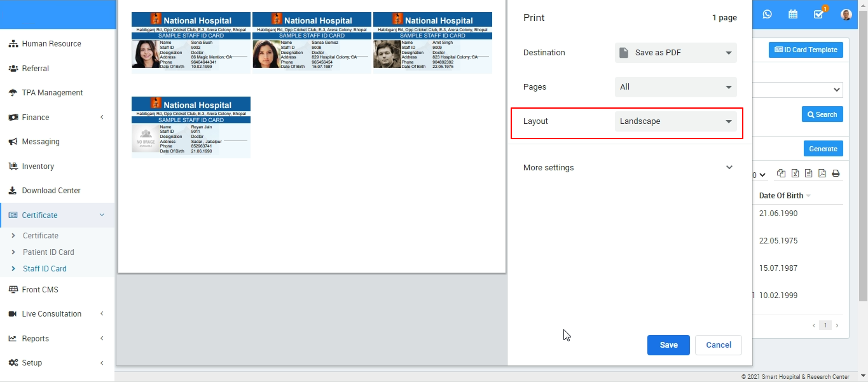This screenshot has height=382, width=868.
Task: Expand More settings section
Action: tap(628, 168)
